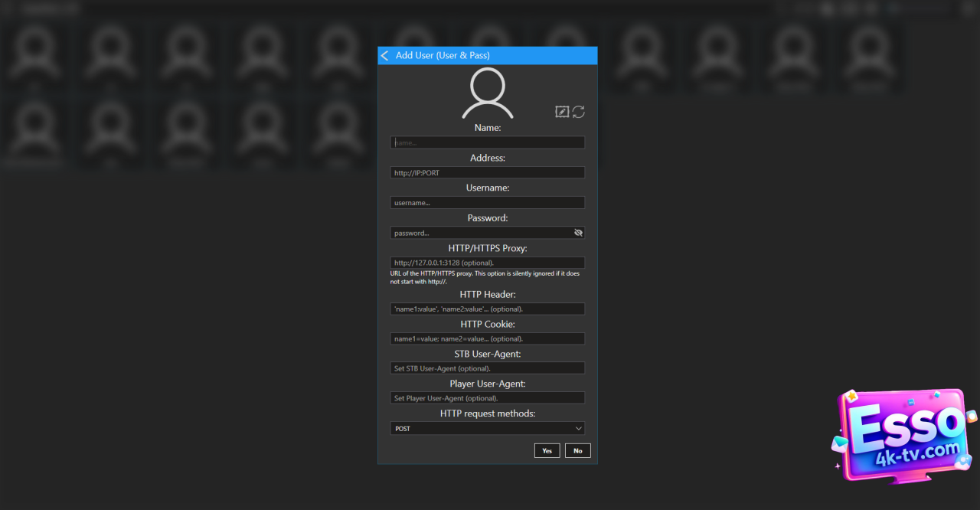This screenshot has height=510, width=980.
Task: Focus the HTTP/HTTPS Proxy field
Action: coord(487,263)
